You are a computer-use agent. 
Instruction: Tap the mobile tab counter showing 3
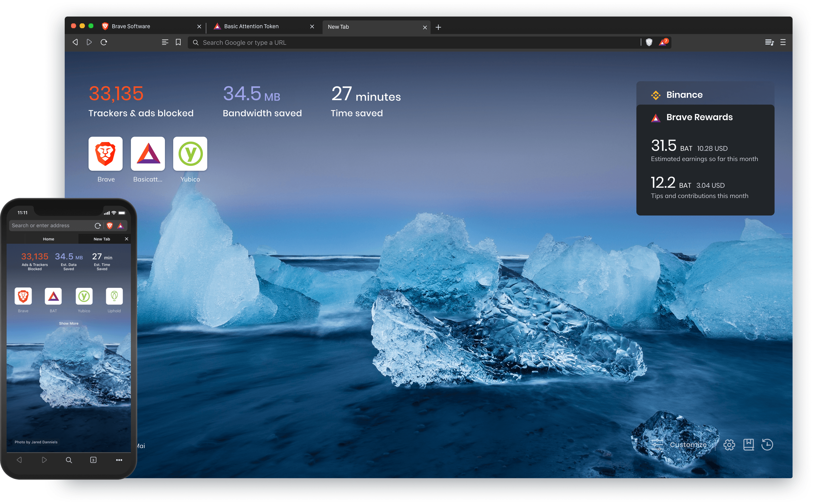click(93, 460)
